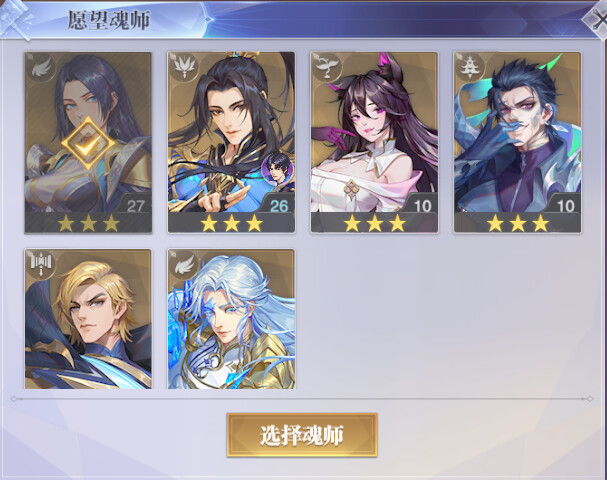Click the number 27 badge on first card
The width and height of the screenshot is (607, 480).
click(135, 206)
